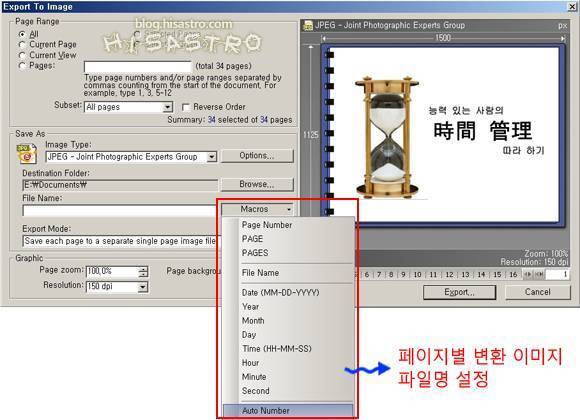580x420 pixels.
Task: Jump to page 10 in the preview strip
Action: (418, 275)
